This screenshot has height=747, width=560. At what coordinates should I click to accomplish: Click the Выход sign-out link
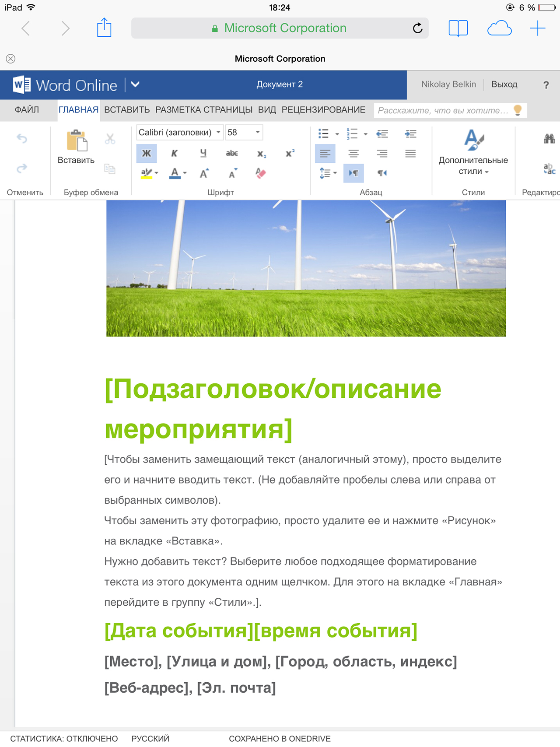504,84
